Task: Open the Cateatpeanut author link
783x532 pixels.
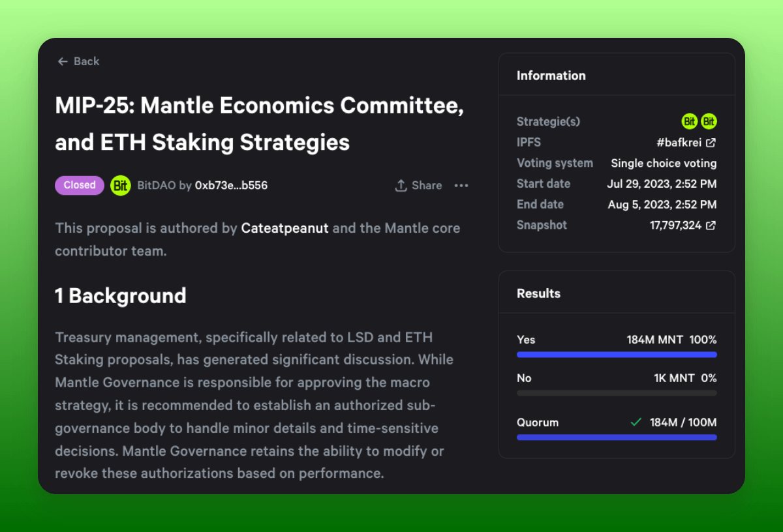Action: [x=285, y=228]
